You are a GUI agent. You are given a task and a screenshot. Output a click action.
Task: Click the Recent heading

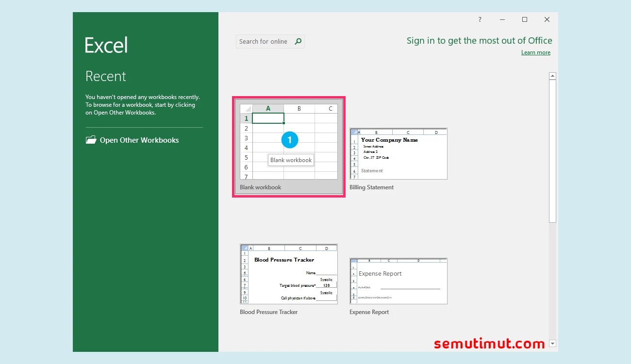(x=105, y=76)
